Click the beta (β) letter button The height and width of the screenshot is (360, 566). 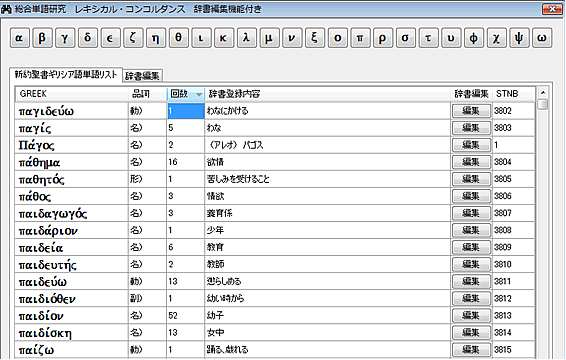point(42,38)
